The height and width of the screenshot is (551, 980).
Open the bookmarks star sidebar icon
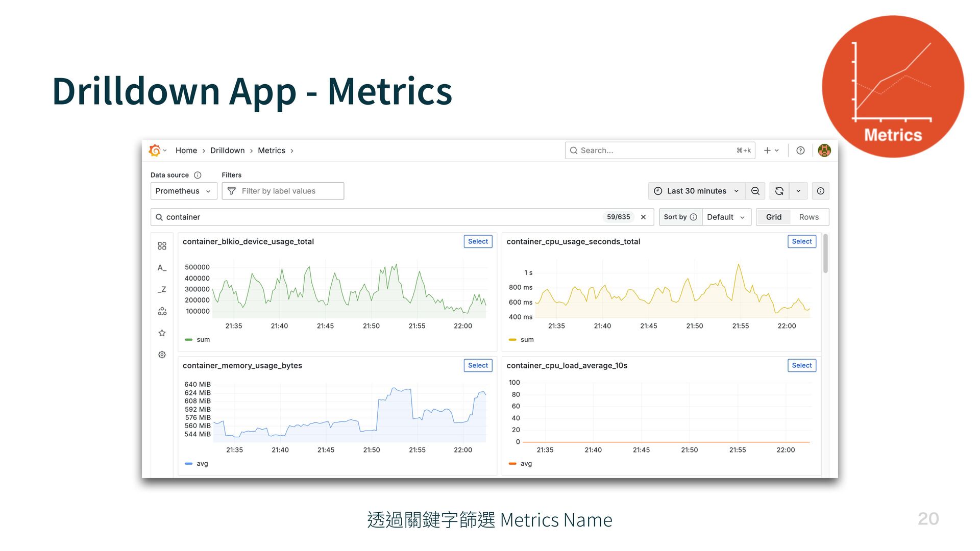[x=162, y=333]
